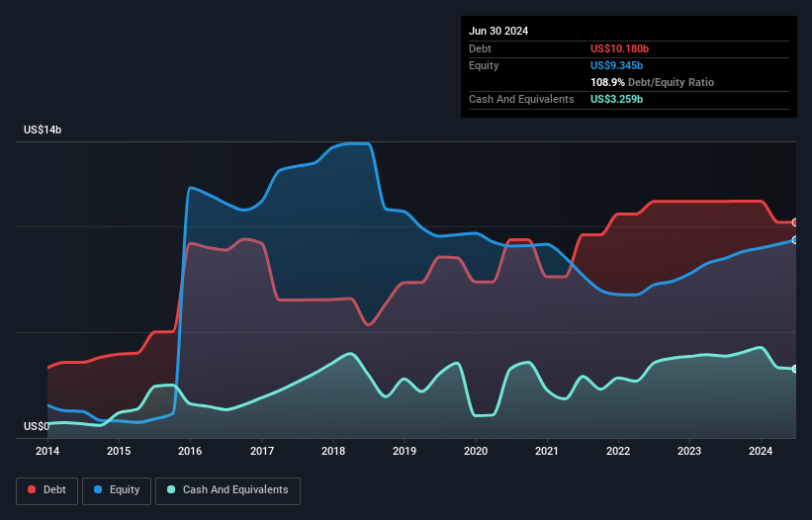Select the 2023 x-axis label
812x520 pixels.
coord(689,451)
